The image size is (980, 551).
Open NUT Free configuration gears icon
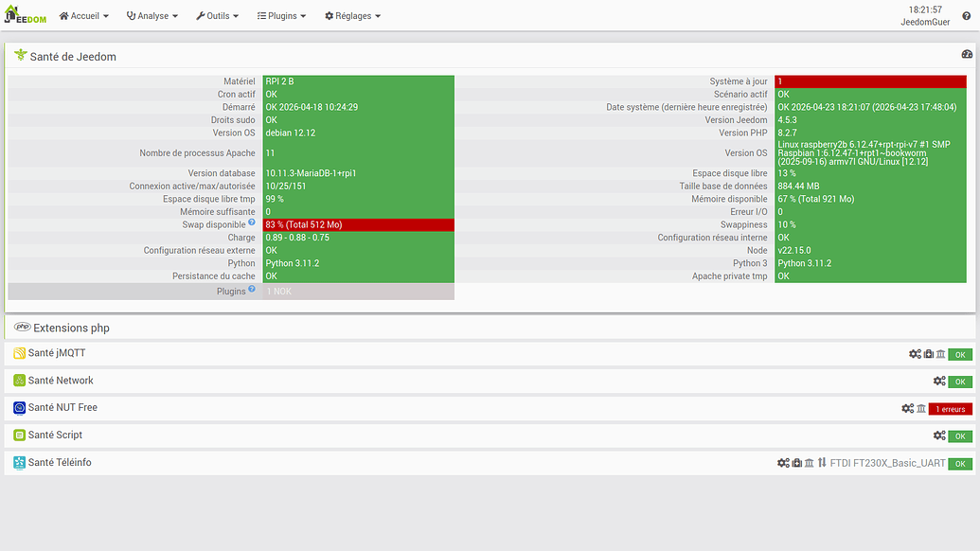[907, 409]
